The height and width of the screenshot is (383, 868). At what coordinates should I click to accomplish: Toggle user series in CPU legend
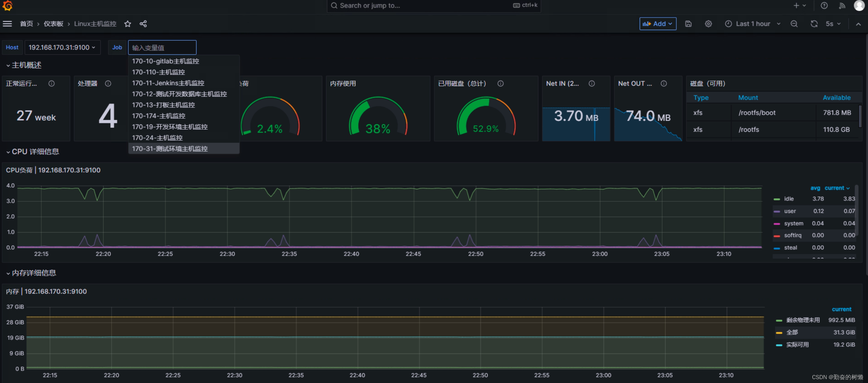790,211
